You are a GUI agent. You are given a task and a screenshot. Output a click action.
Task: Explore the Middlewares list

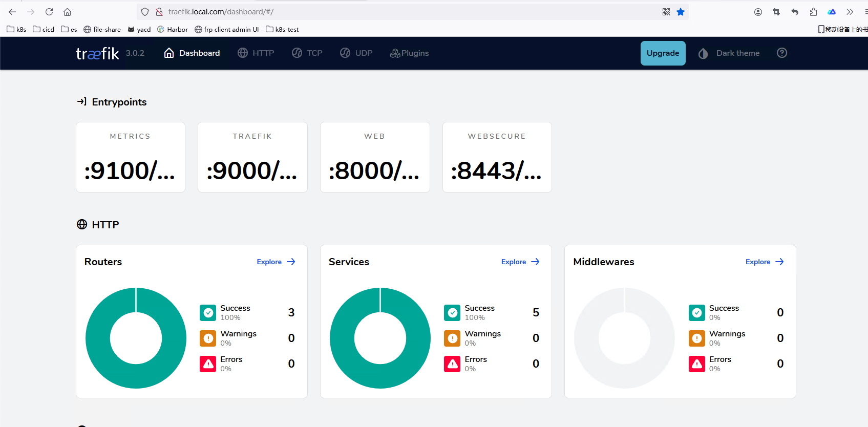pyautogui.click(x=765, y=262)
